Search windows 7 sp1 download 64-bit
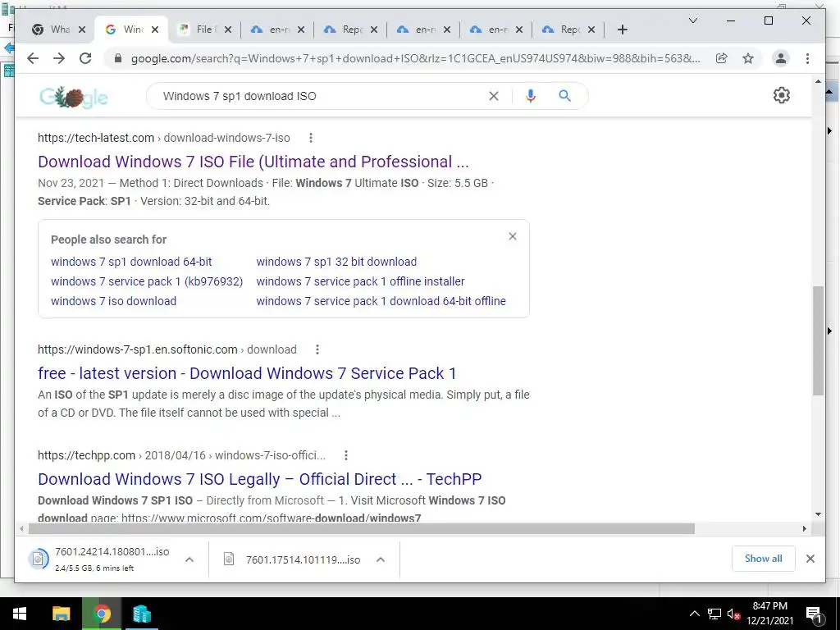This screenshot has height=630, width=840. tap(131, 262)
